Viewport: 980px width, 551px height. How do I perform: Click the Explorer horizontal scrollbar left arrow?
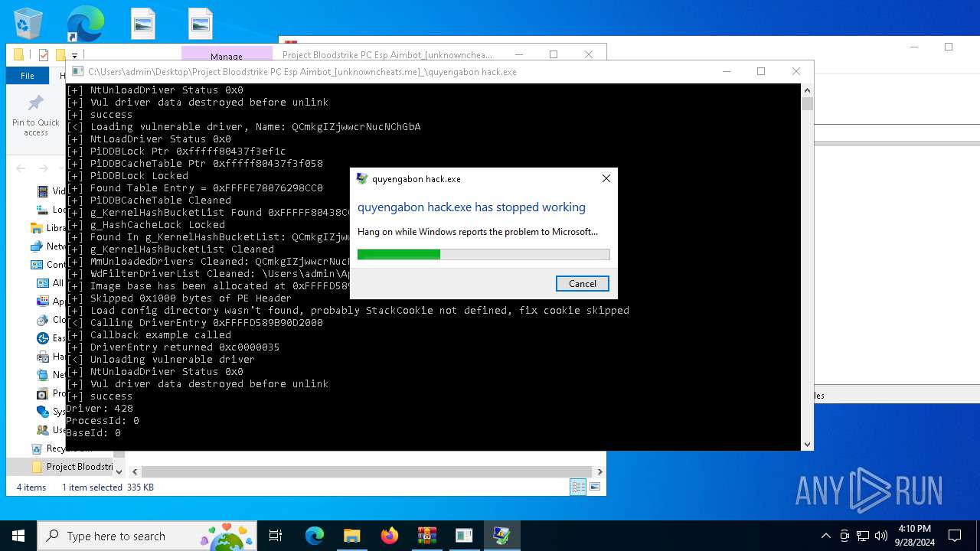coord(136,472)
